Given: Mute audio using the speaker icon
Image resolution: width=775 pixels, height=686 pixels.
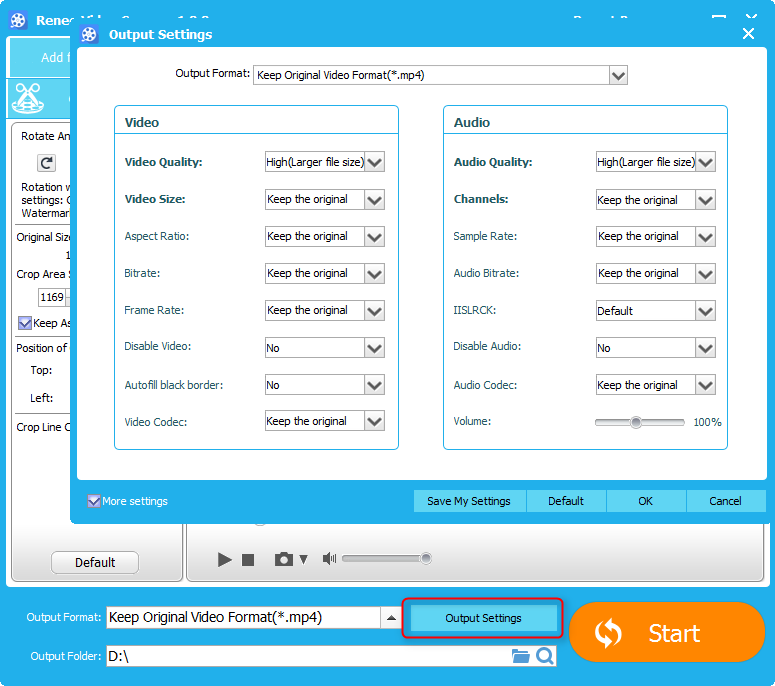Looking at the screenshot, I should tap(329, 559).
